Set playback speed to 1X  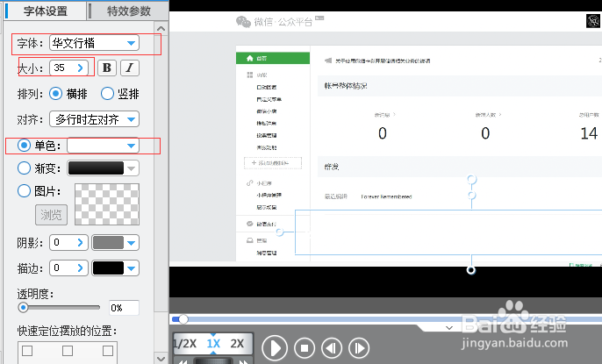[x=213, y=343]
